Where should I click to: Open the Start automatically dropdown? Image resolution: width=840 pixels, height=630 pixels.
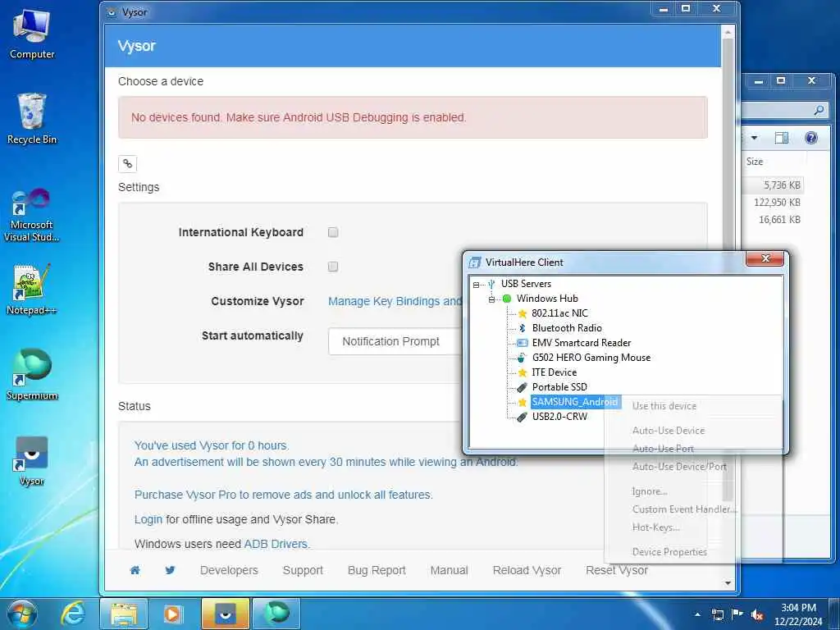pos(395,341)
